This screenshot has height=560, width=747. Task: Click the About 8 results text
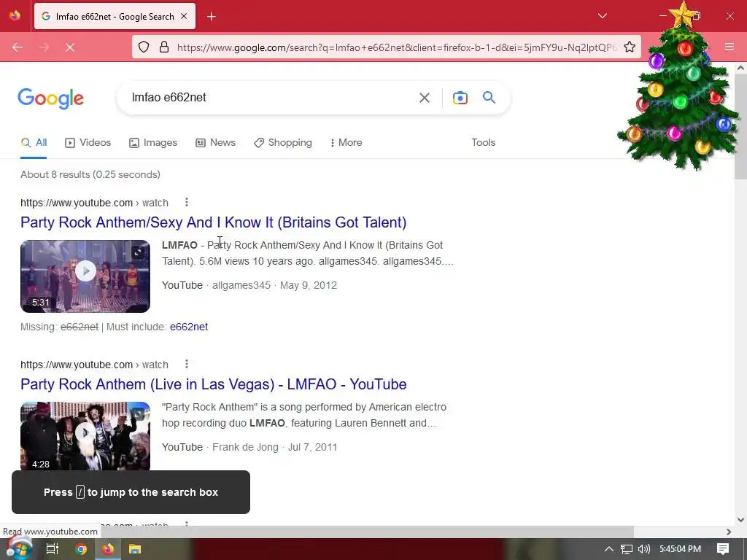90,174
